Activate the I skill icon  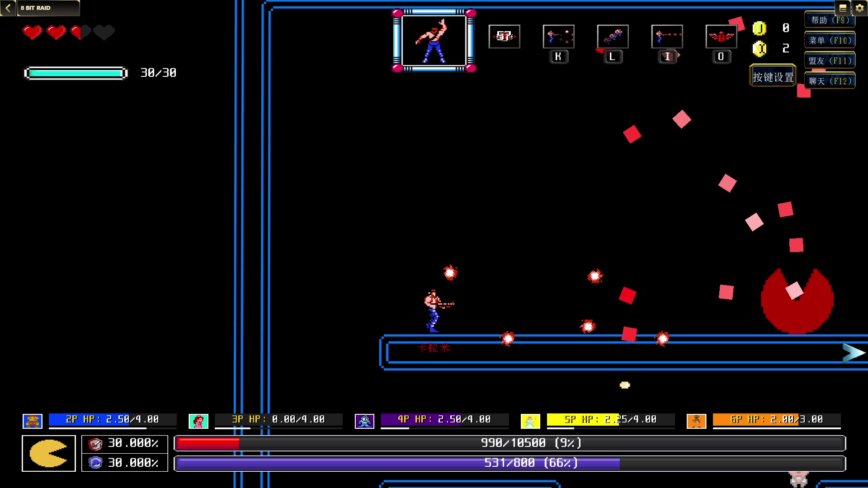coord(667,36)
